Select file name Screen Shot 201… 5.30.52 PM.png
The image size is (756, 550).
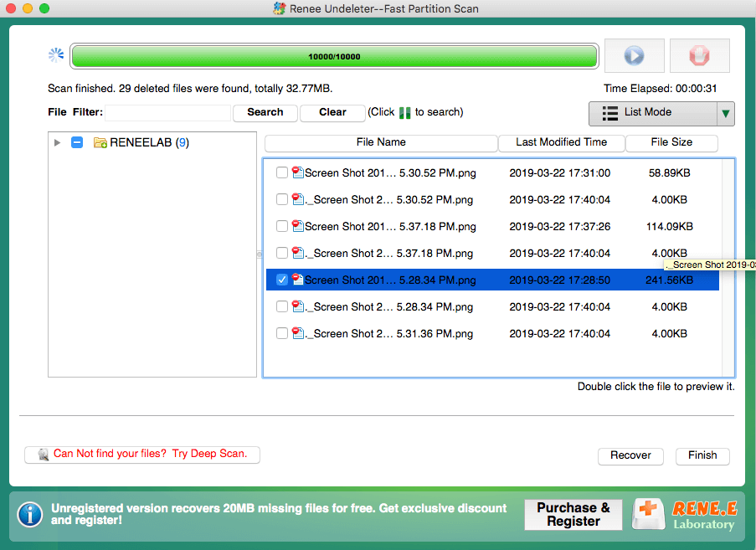[390, 173]
